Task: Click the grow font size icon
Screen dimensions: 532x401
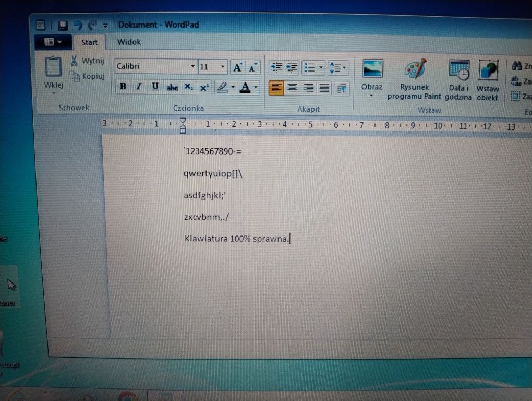Action: [238, 67]
